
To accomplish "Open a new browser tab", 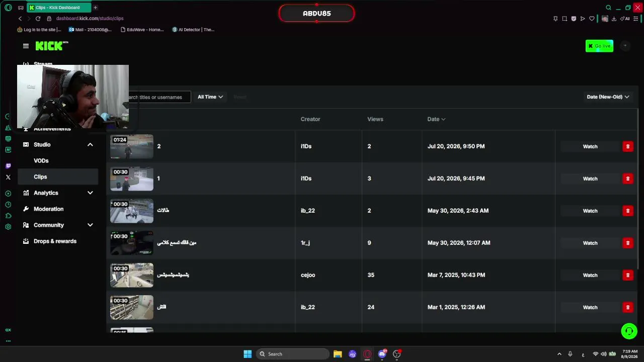I will coord(95,8).
